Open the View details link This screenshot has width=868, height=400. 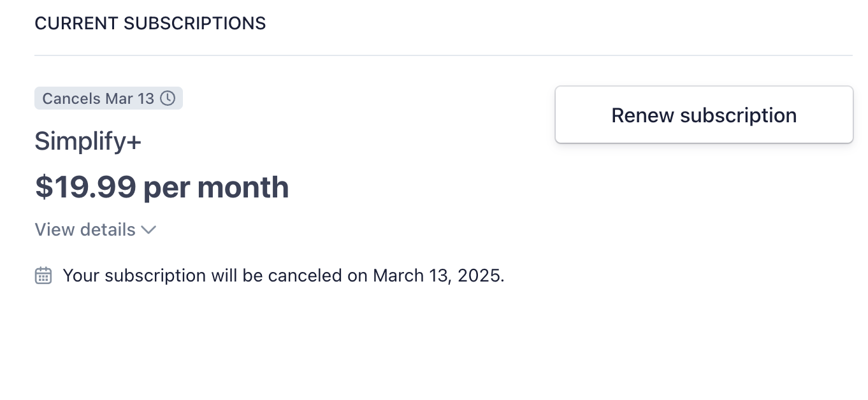[85, 229]
